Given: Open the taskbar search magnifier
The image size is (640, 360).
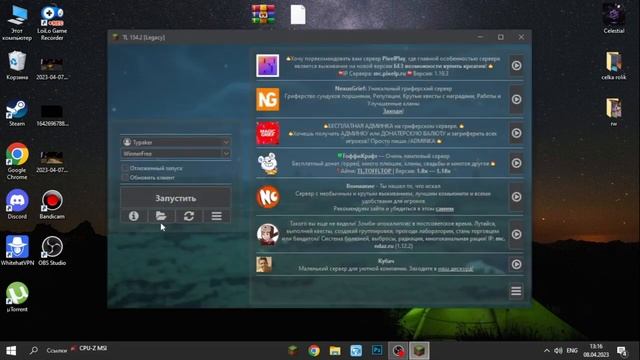Looking at the screenshot, I should (x=34, y=351).
